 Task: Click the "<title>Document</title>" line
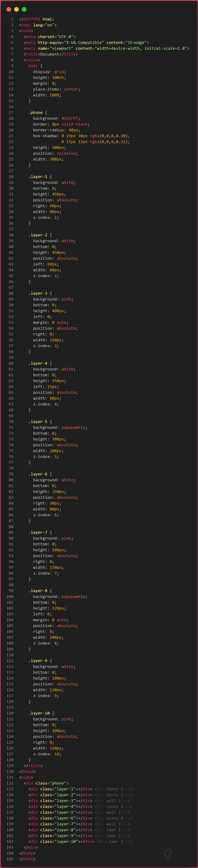click(x=51, y=54)
